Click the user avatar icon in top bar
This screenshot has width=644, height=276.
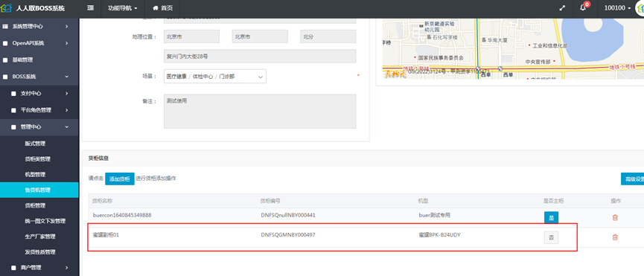639,9
